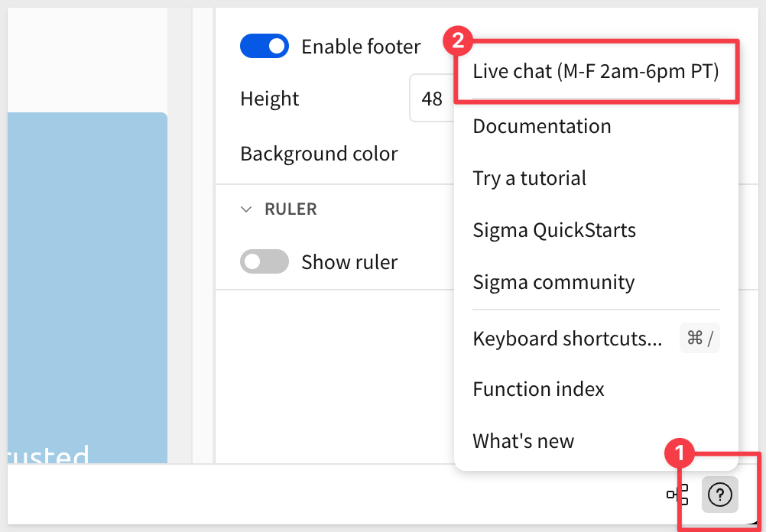The height and width of the screenshot is (532, 766).
Task: Select Documentation in the help menu
Action: click(x=542, y=126)
